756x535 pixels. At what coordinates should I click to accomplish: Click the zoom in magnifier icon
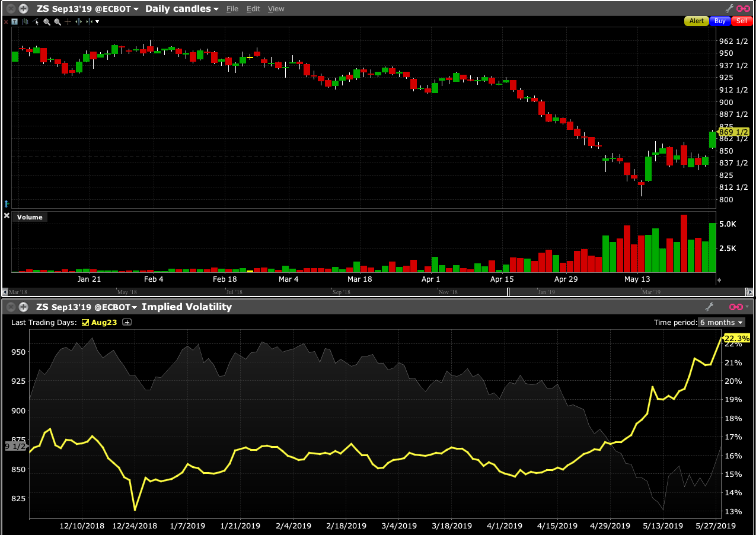(x=47, y=22)
